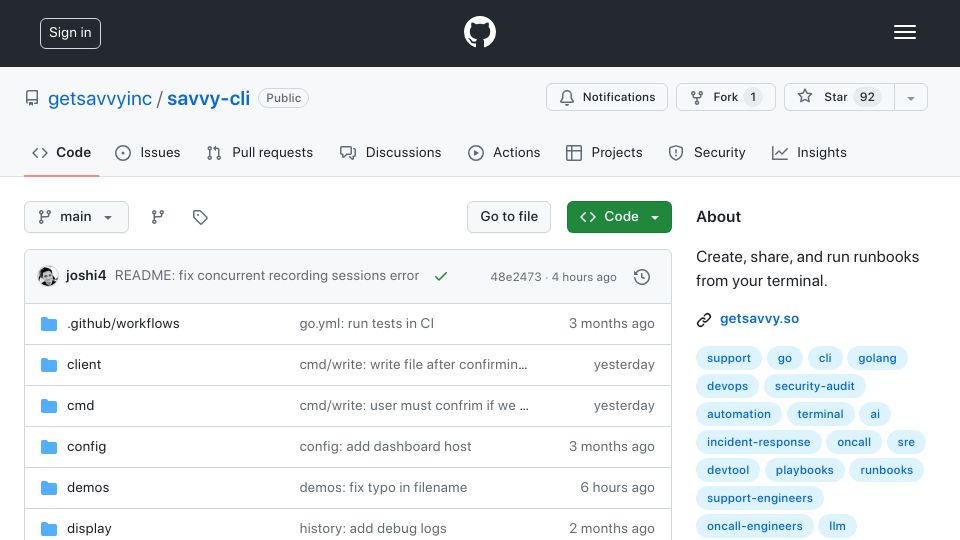Open the .github/workflows folder

(123, 323)
